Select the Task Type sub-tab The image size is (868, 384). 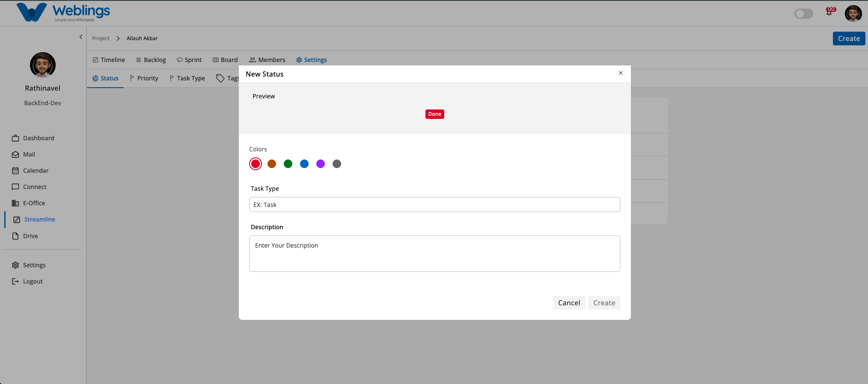(x=187, y=78)
